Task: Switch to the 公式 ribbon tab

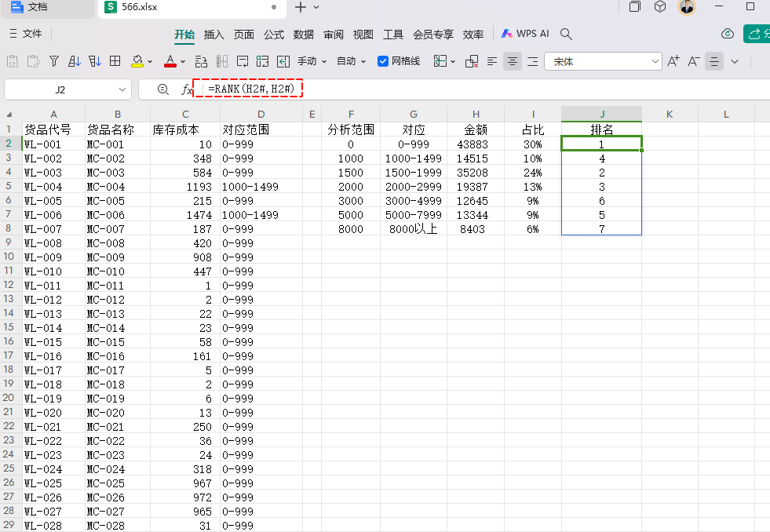Action: tap(273, 35)
